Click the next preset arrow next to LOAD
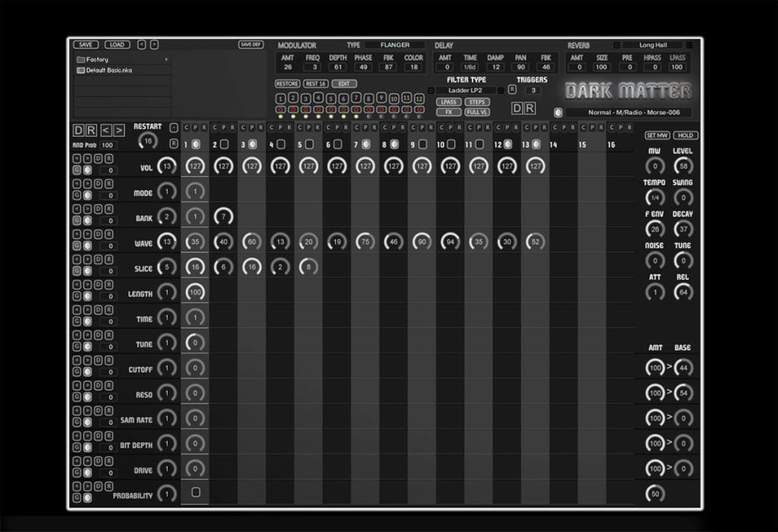 click(154, 45)
